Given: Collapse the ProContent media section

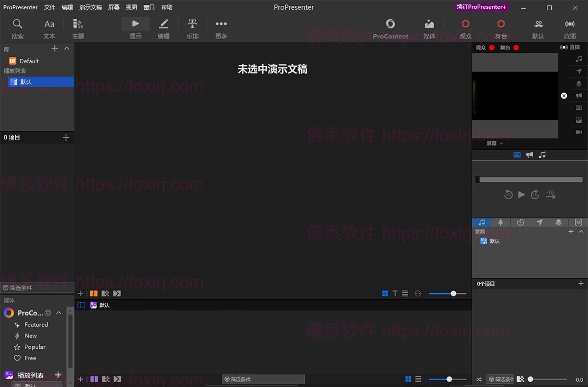Looking at the screenshot, I should [59, 313].
